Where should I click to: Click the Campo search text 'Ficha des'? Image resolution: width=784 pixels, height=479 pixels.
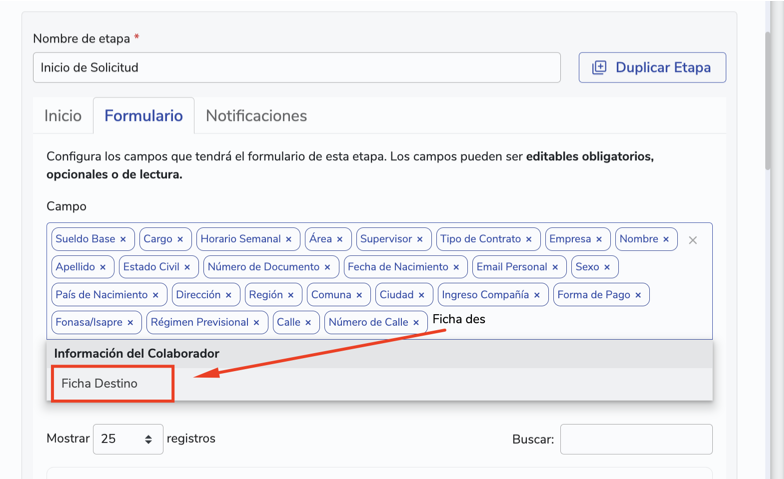(x=459, y=320)
